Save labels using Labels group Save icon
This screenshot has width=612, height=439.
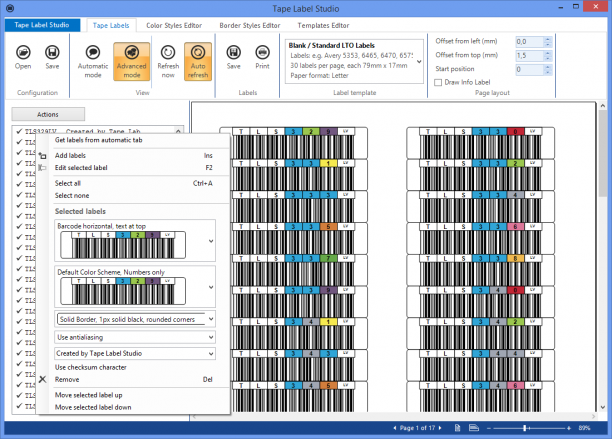233,52
